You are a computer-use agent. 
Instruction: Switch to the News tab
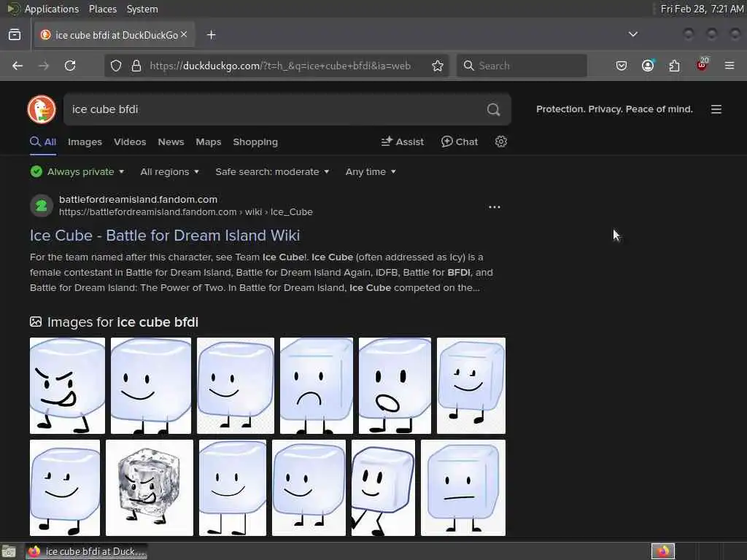pyautogui.click(x=171, y=142)
